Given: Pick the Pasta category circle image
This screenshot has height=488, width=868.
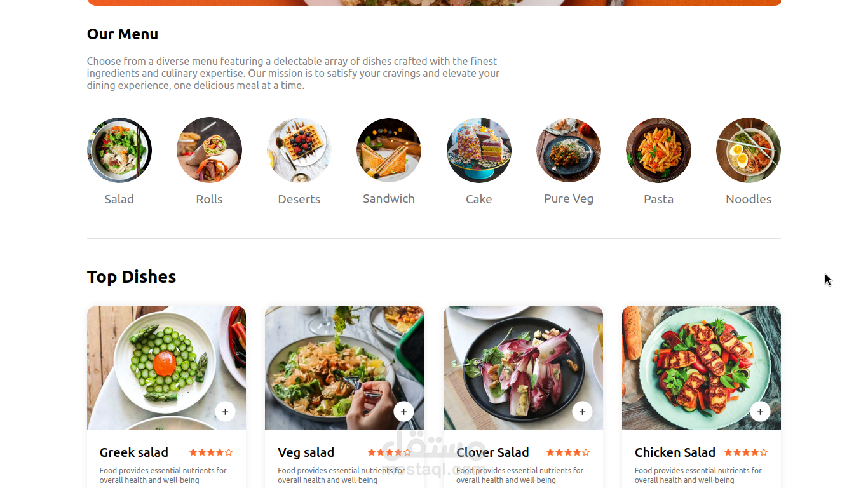Looking at the screenshot, I should [x=658, y=150].
